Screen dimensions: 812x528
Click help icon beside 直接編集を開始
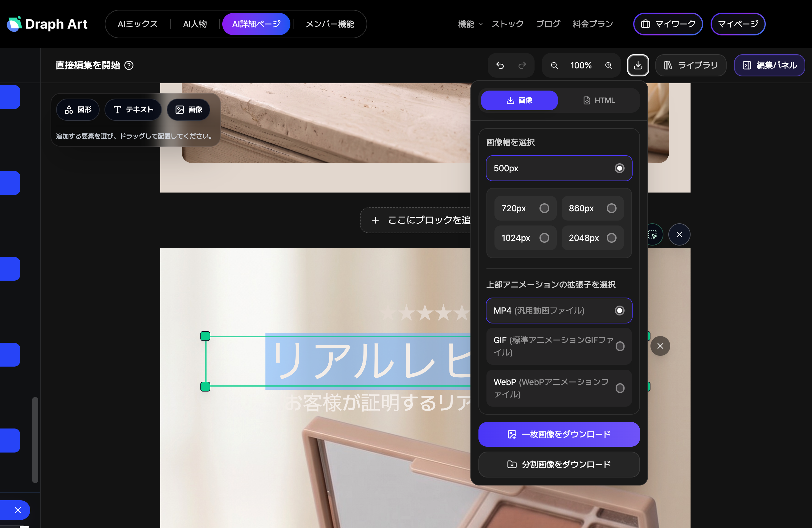click(x=129, y=65)
